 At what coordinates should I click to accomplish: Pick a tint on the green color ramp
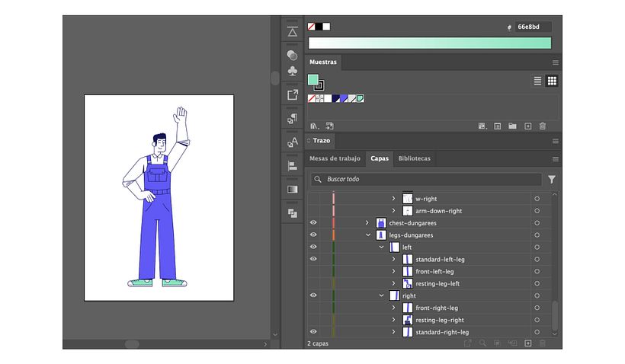click(x=430, y=43)
